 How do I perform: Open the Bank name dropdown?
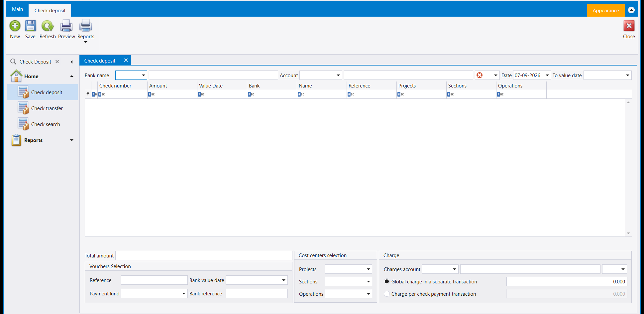[x=144, y=76]
